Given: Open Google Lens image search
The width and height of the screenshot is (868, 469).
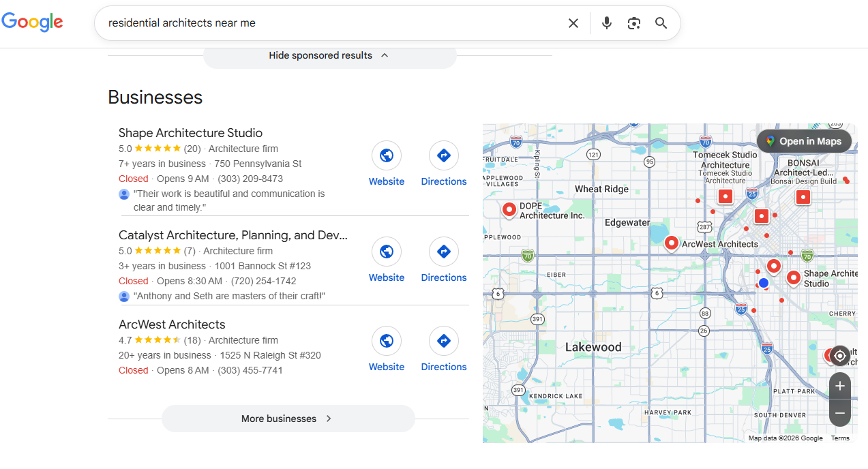Looking at the screenshot, I should tap(634, 23).
